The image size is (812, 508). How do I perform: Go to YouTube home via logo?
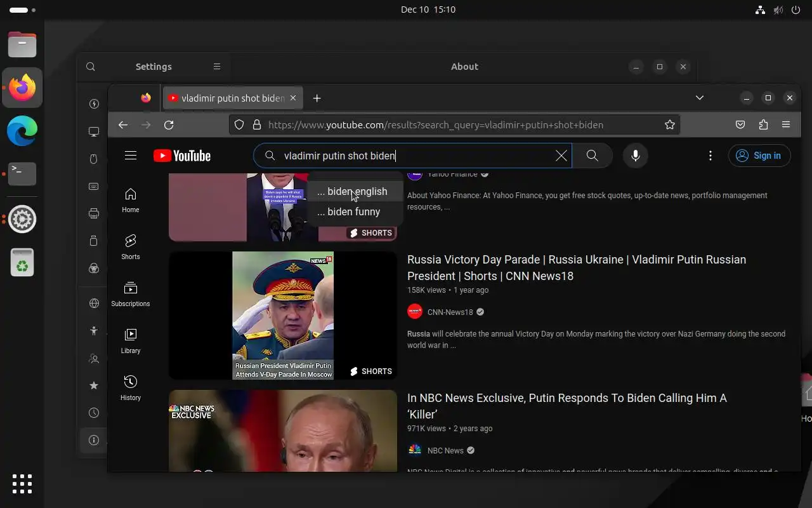click(x=182, y=156)
